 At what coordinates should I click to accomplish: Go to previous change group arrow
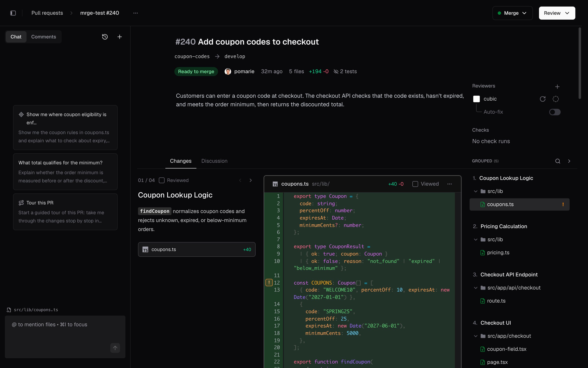tap(240, 180)
